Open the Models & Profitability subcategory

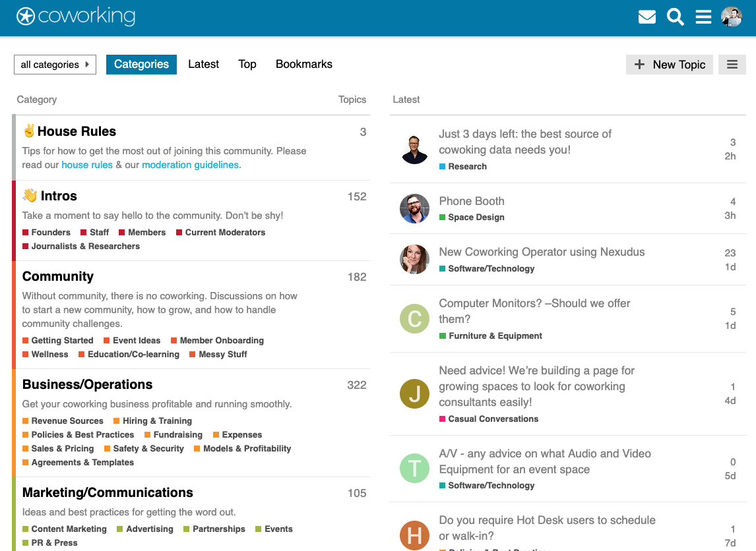(243, 449)
